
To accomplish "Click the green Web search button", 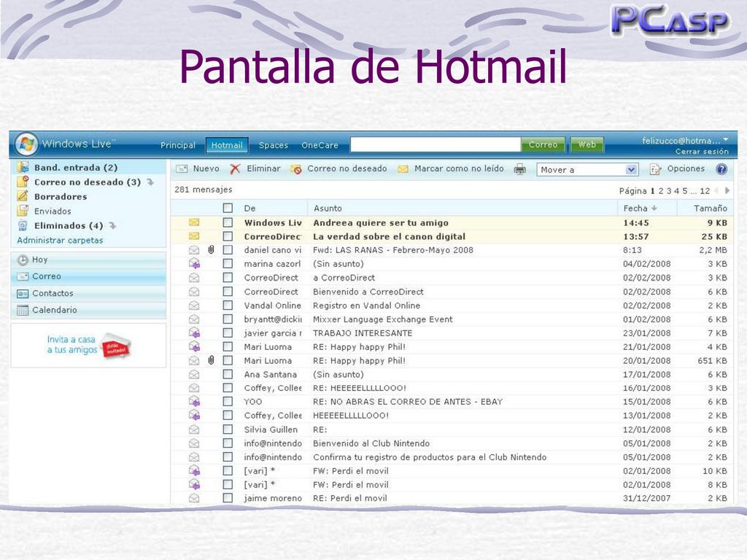I will pyautogui.click(x=587, y=144).
